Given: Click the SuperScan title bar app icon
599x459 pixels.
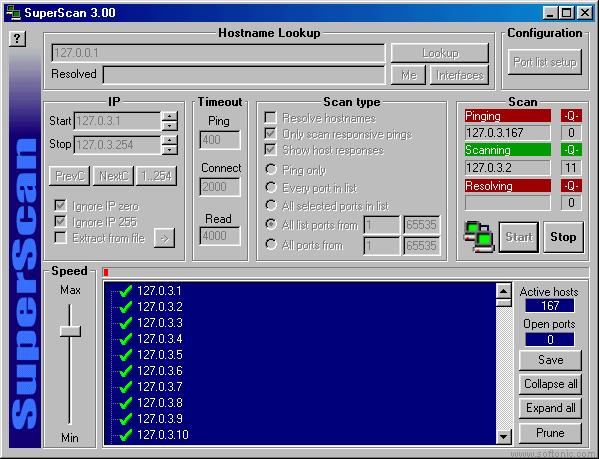Looking at the screenshot, I should (x=13, y=12).
